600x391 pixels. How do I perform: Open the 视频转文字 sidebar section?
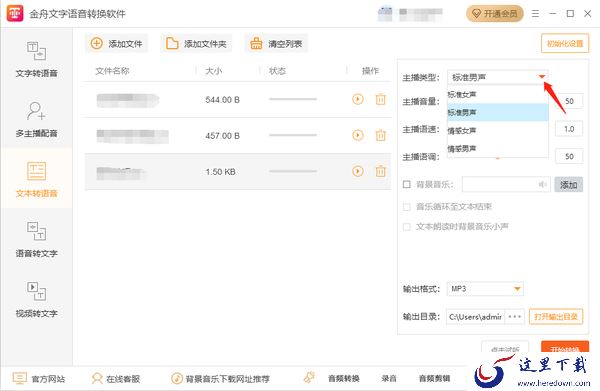[36, 299]
